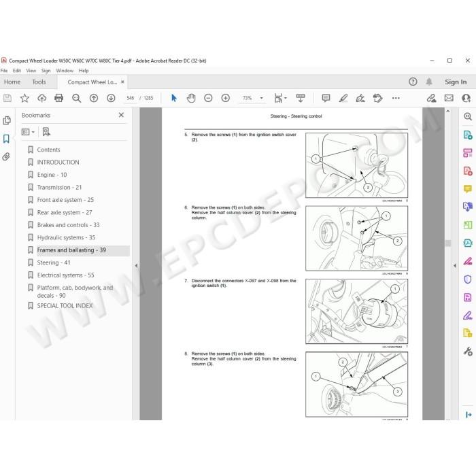Select the highlighter pen tool
476x476 pixels.
[x=343, y=98]
